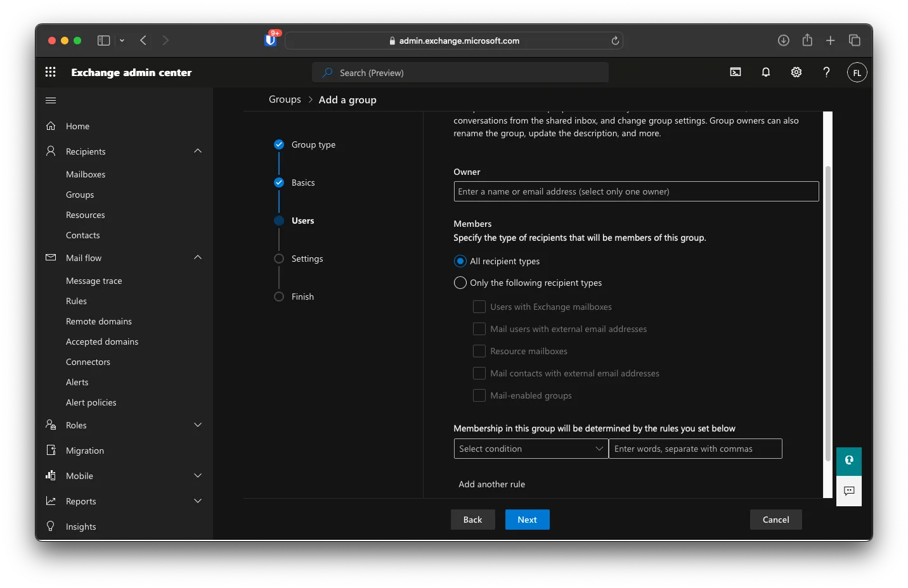The width and height of the screenshot is (908, 588).
Task: Collapse the Mail flow section chevron
Action: [198, 257]
